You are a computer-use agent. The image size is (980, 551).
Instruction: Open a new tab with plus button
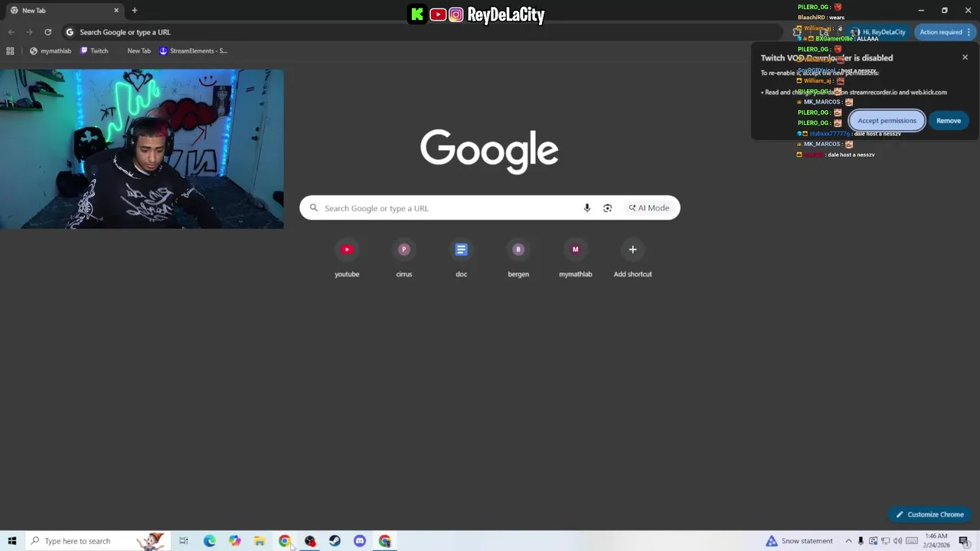coord(134,10)
